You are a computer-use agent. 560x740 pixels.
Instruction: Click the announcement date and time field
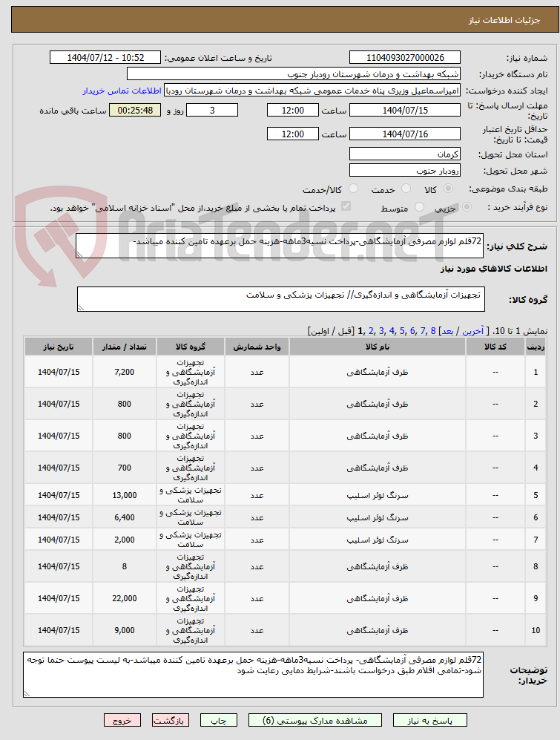[105, 58]
